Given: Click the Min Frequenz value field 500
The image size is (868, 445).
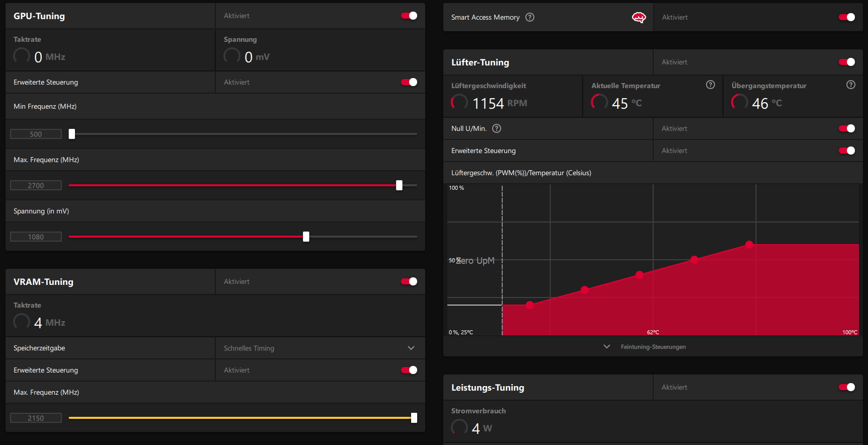Looking at the screenshot, I should coord(36,134).
